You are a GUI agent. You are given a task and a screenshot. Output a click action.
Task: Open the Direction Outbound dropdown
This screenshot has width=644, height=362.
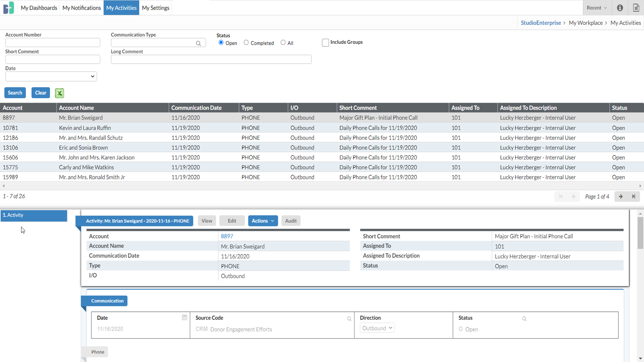(377, 328)
